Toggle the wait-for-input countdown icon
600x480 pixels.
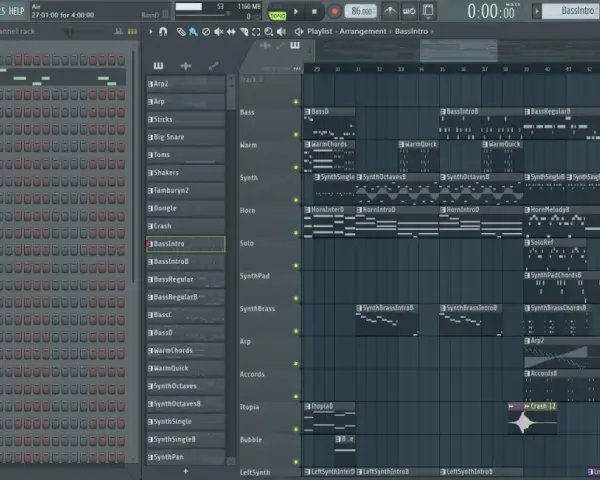[409, 11]
